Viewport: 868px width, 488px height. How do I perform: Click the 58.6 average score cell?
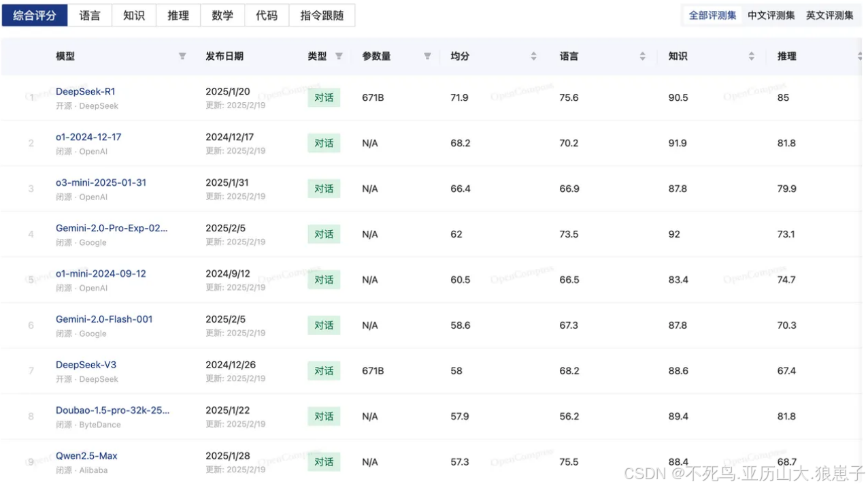[460, 326]
